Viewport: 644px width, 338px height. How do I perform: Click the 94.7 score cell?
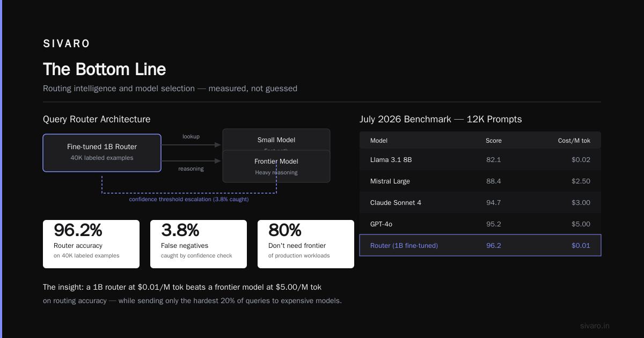tap(494, 203)
